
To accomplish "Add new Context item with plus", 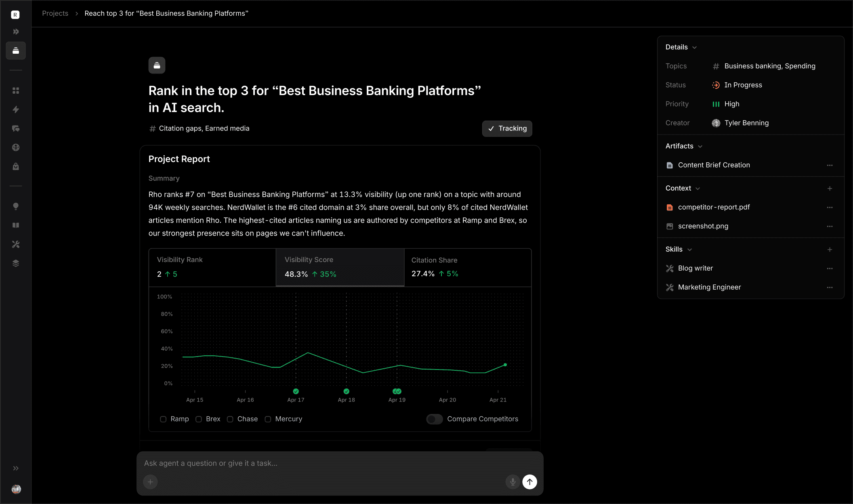I will pos(830,189).
